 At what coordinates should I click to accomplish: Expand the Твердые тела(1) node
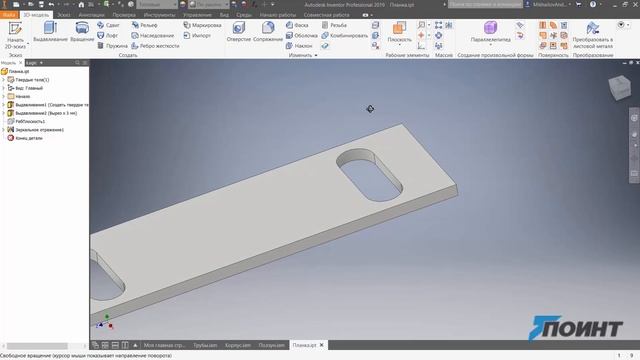click(x=4, y=80)
